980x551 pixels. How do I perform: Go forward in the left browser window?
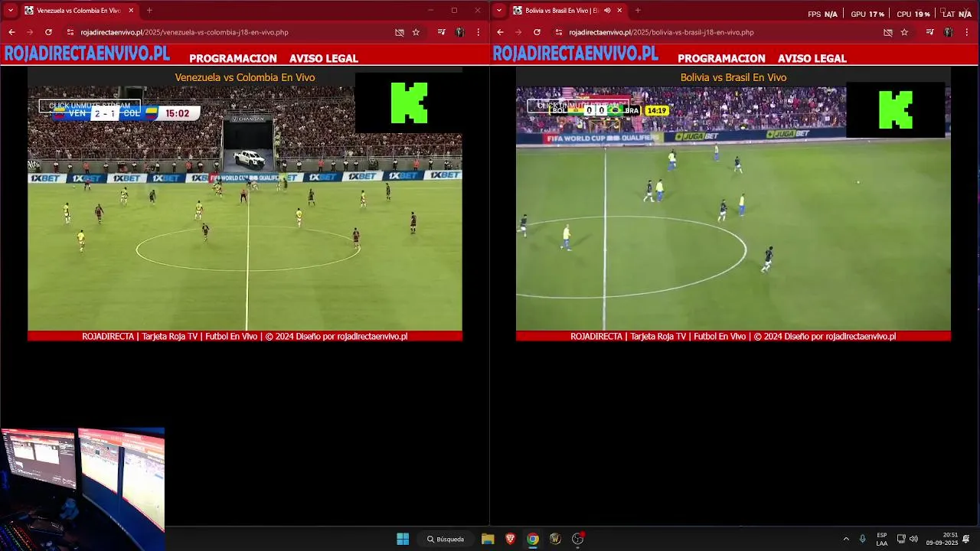click(30, 32)
